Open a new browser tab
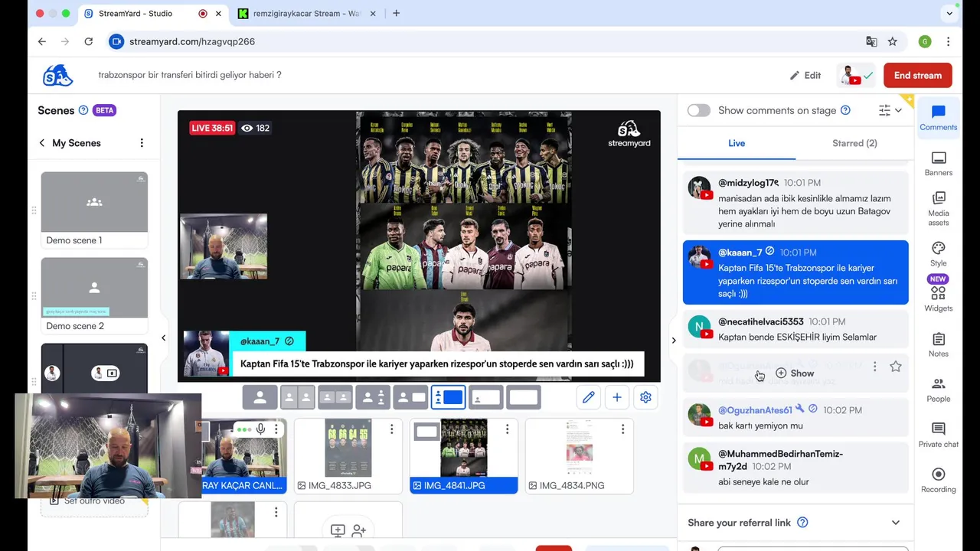Screen dimensions: 980x551 click(x=396, y=14)
